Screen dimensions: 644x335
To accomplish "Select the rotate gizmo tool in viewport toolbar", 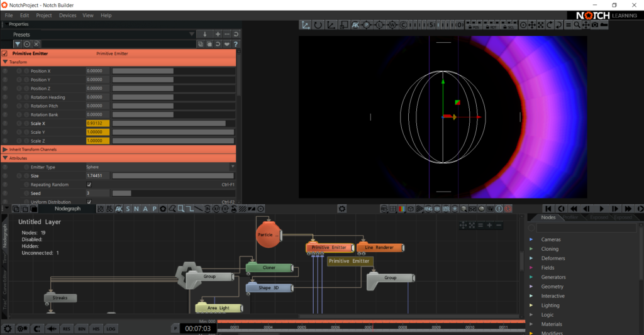I will pos(318,25).
